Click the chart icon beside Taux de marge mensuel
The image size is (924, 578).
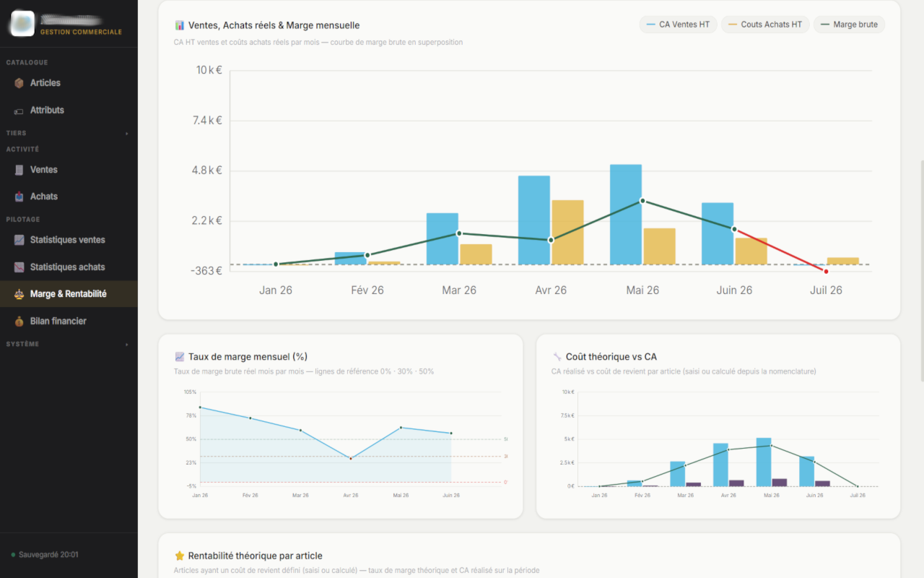[x=180, y=356]
